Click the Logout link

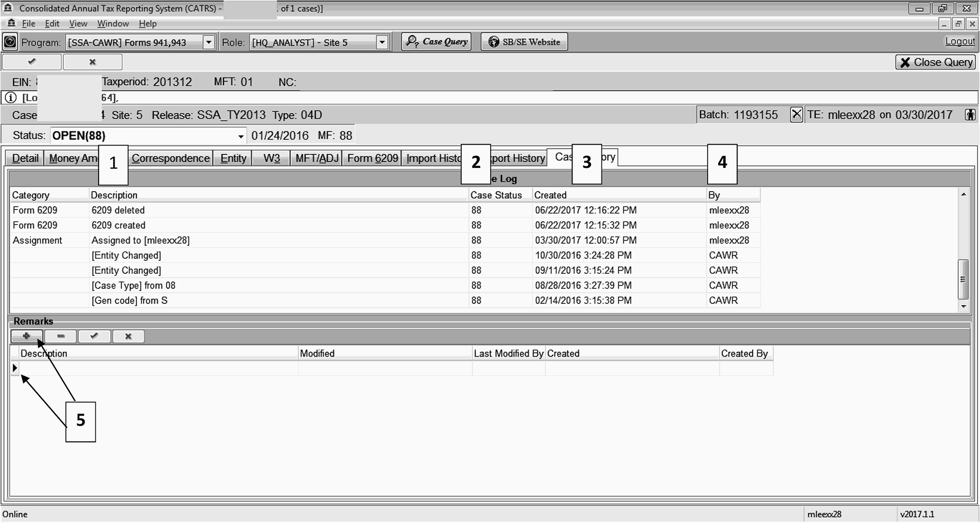pyautogui.click(x=960, y=42)
